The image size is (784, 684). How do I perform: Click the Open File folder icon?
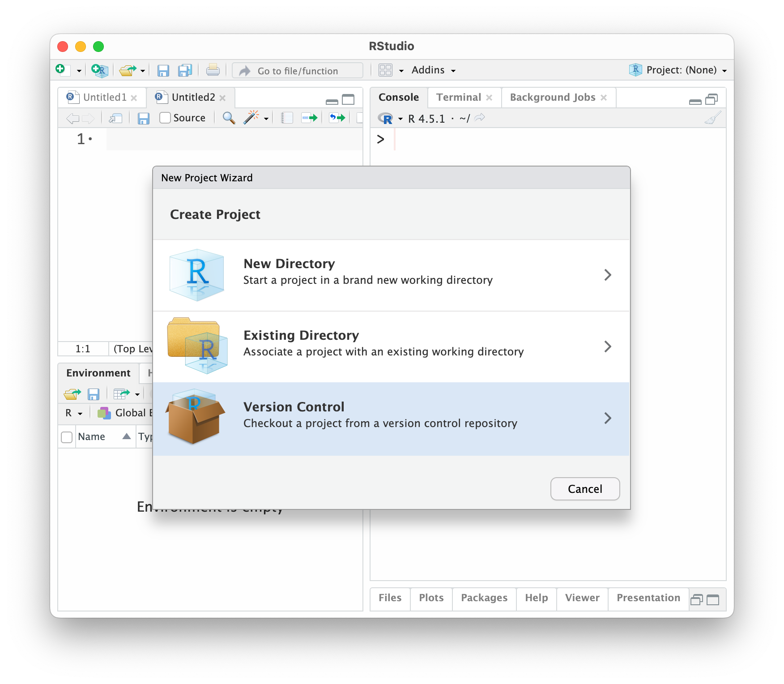[x=128, y=70]
